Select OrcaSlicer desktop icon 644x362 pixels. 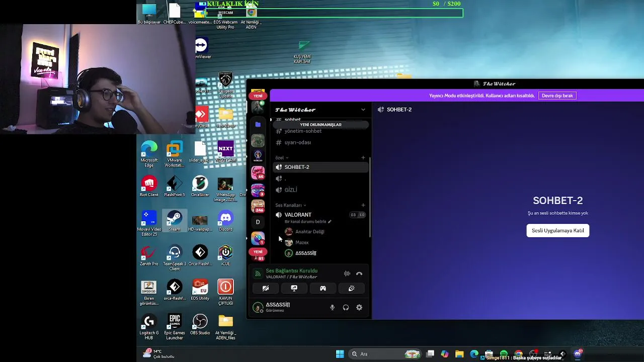tap(200, 187)
